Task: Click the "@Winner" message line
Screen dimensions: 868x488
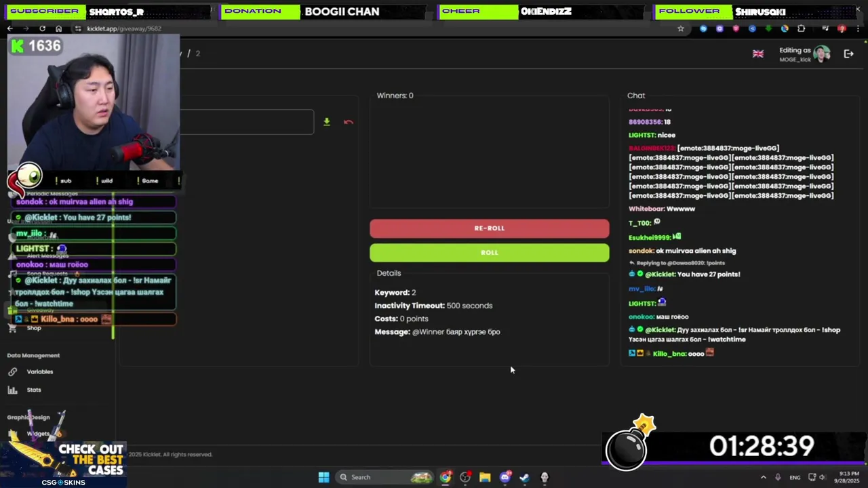Action: coord(437,332)
